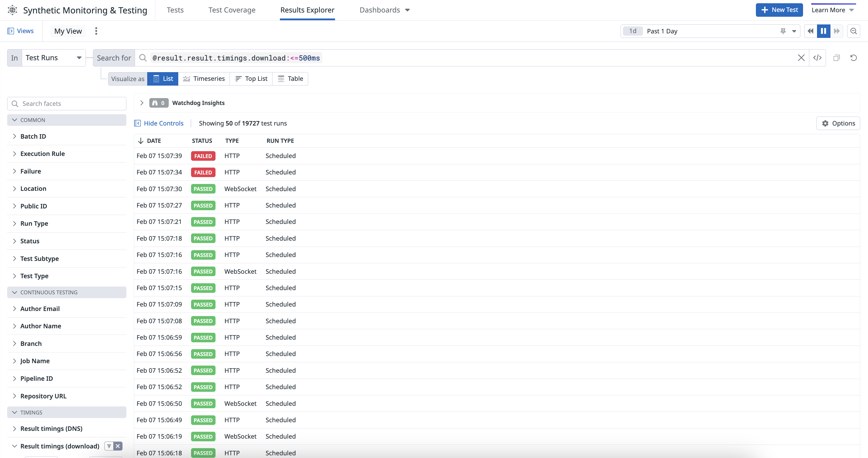This screenshot has height=458, width=868.
Task: Click the RUN TYPE column header
Action: 280,141
